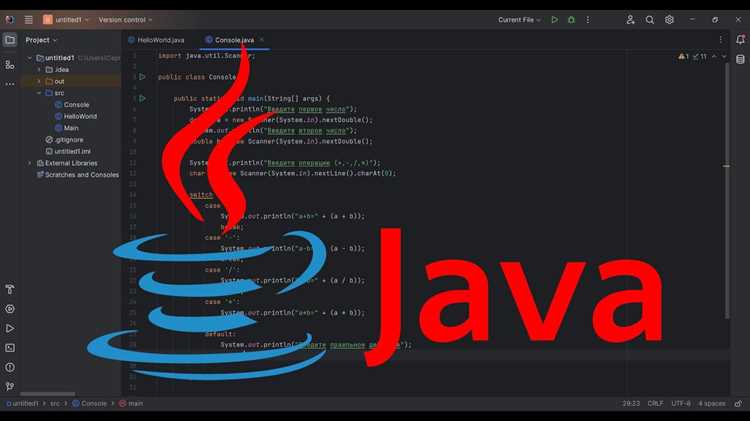This screenshot has width=750, height=421.
Task: Select Scratches and Consoles node
Action: [x=78, y=175]
